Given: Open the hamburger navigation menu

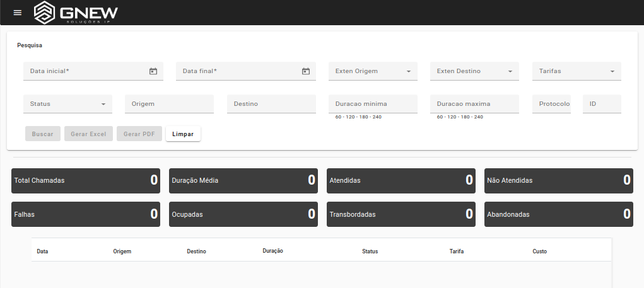Looking at the screenshot, I should 17,13.
